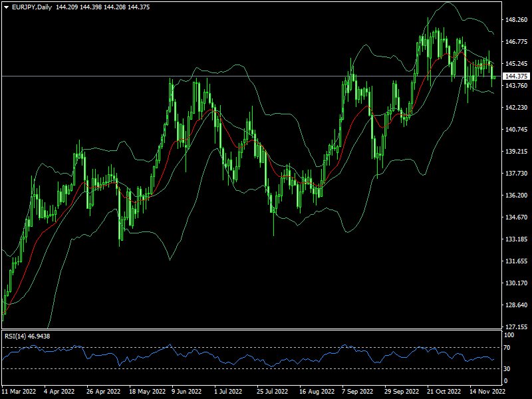Click the 137.730 price scale label
The image size is (532, 399).
pos(517,174)
